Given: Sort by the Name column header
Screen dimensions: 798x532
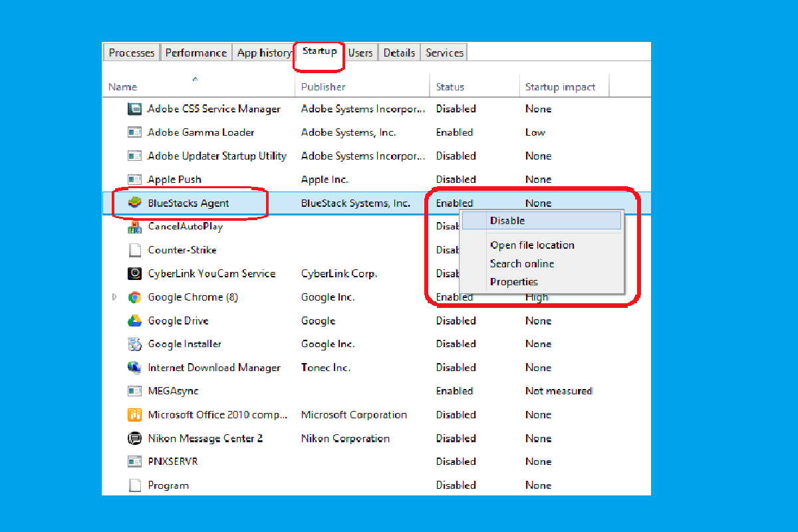Looking at the screenshot, I should 123,87.
